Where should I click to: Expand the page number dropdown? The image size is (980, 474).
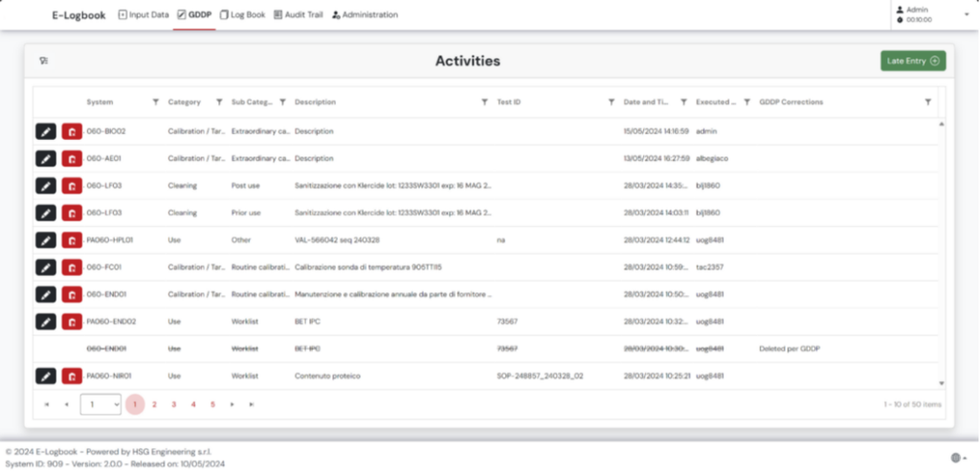pos(100,404)
